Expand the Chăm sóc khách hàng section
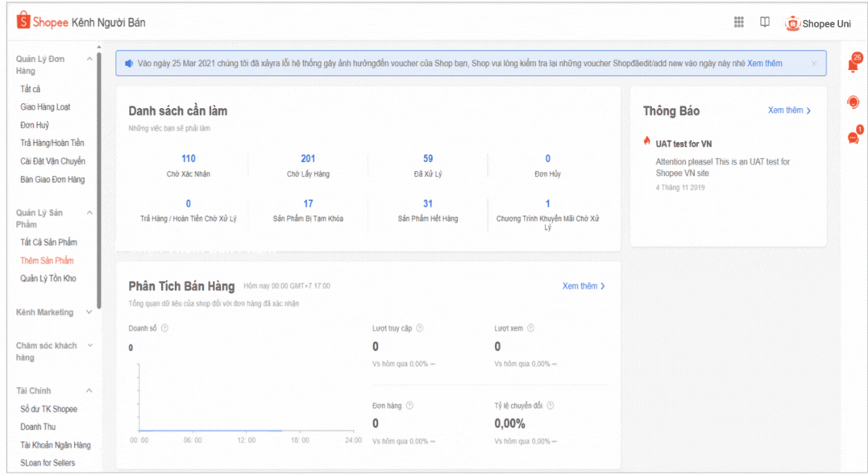The height and width of the screenshot is (475, 868). [x=89, y=346]
